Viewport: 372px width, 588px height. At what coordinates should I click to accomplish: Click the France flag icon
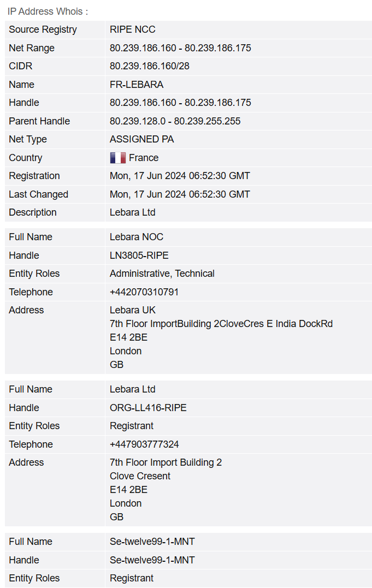tap(117, 158)
